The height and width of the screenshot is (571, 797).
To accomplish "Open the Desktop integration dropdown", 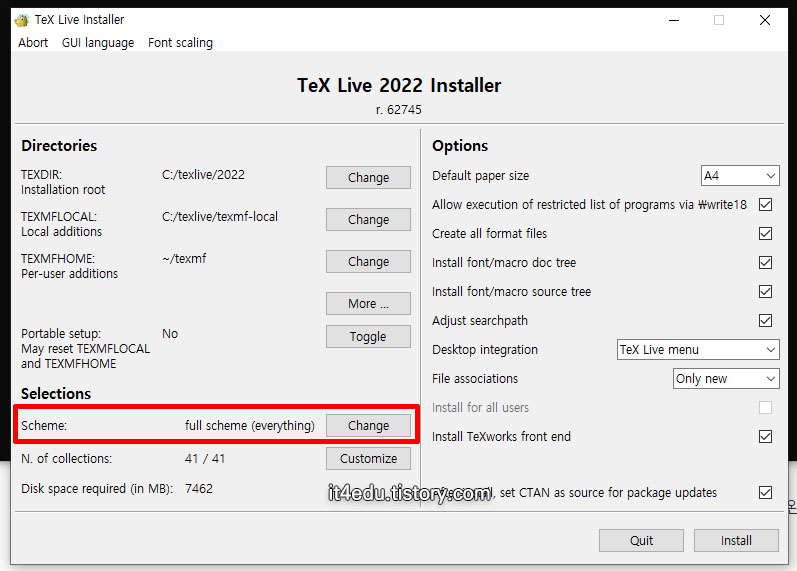I will click(x=698, y=350).
